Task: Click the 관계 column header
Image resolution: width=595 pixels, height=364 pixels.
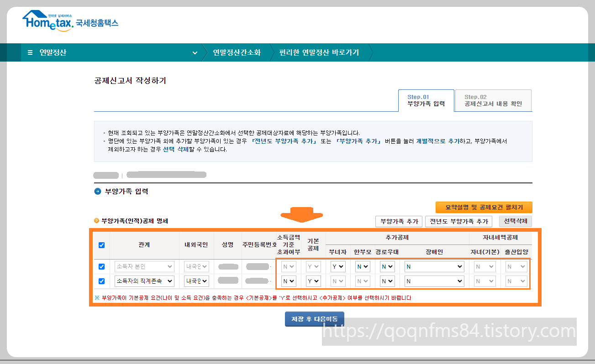Action: click(x=144, y=245)
